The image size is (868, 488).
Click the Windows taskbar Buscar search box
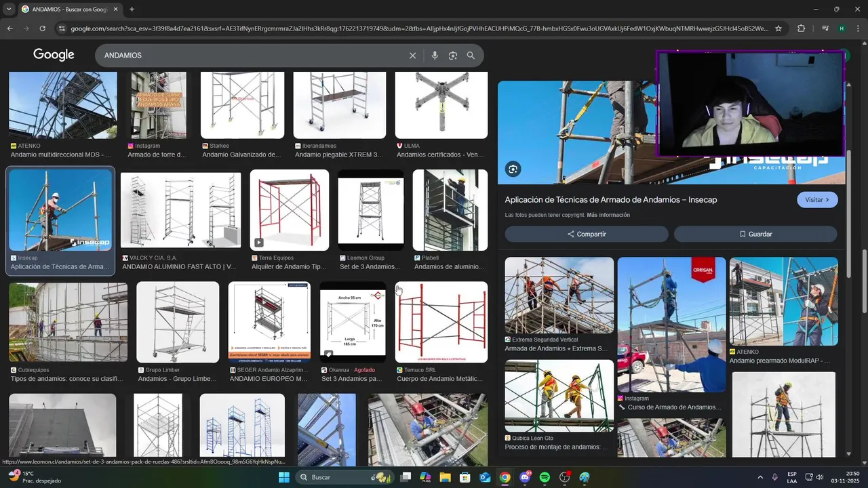click(347, 477)
